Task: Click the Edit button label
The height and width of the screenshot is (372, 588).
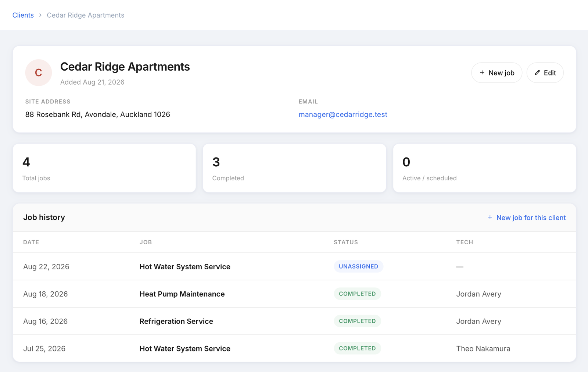Action: (550, 73)
